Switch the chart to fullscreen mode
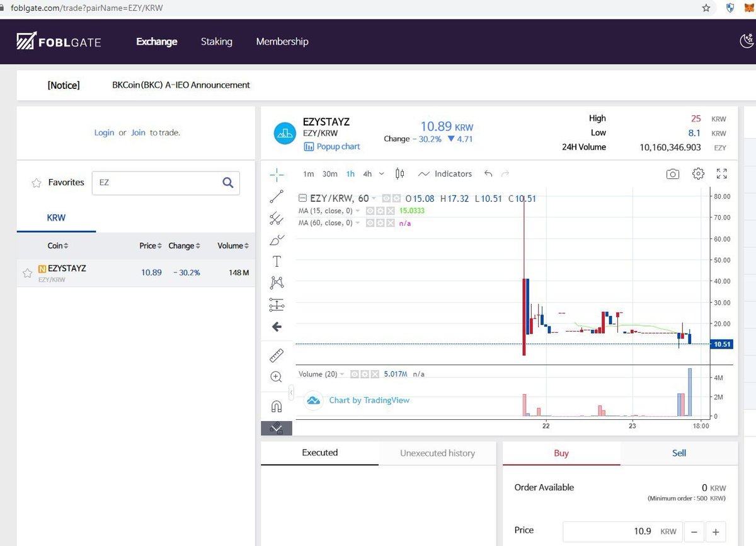756x546 pixels. click(722, 173)
